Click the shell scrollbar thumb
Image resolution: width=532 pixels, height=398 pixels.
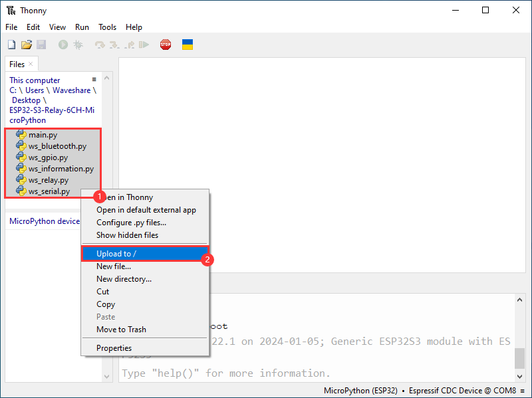(519, 358)
